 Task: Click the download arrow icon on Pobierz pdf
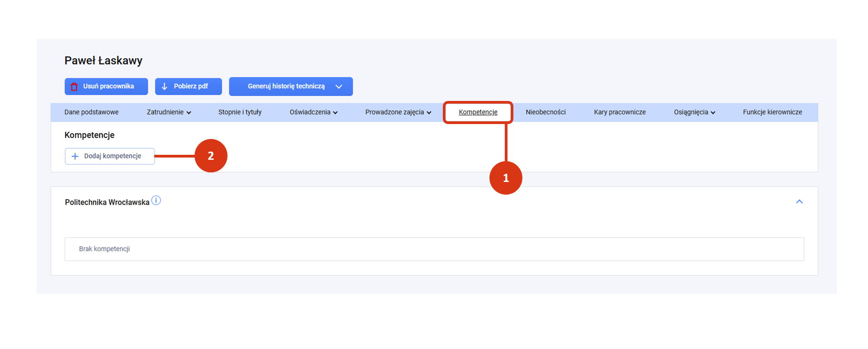[x=165, y=86]
